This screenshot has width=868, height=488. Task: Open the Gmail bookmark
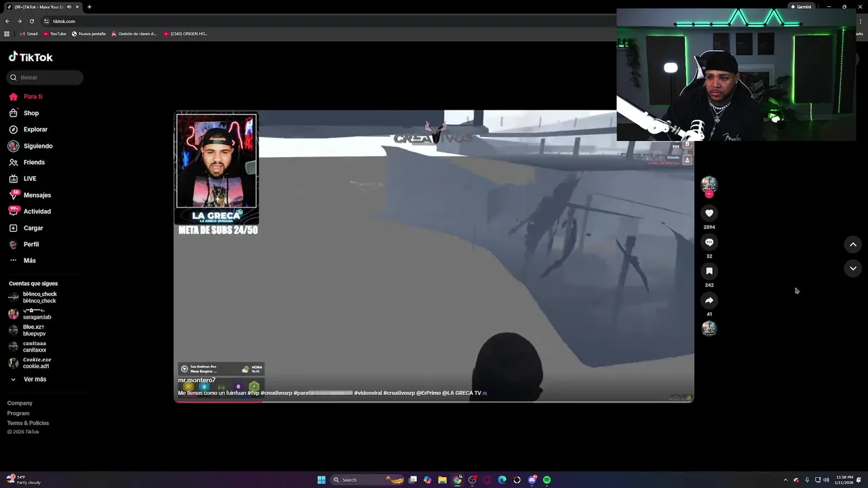tap(28, 34)
